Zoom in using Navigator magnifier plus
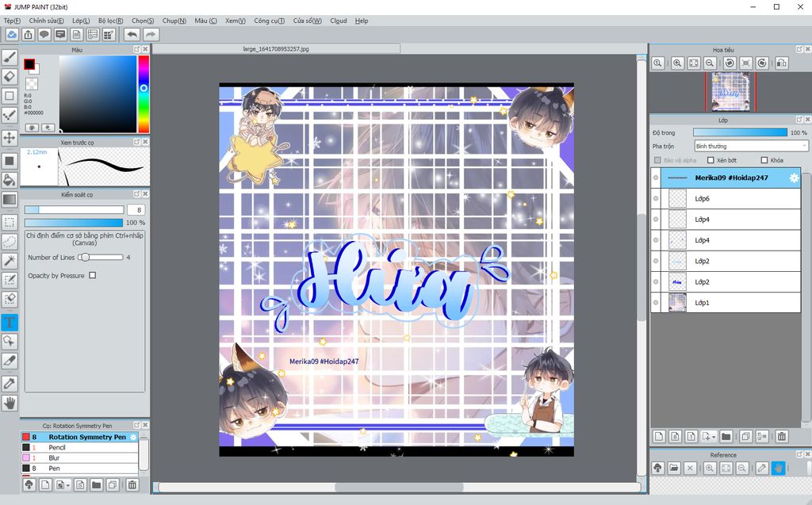Viewport: 812px width, 505px height. (x=677, y=63)
